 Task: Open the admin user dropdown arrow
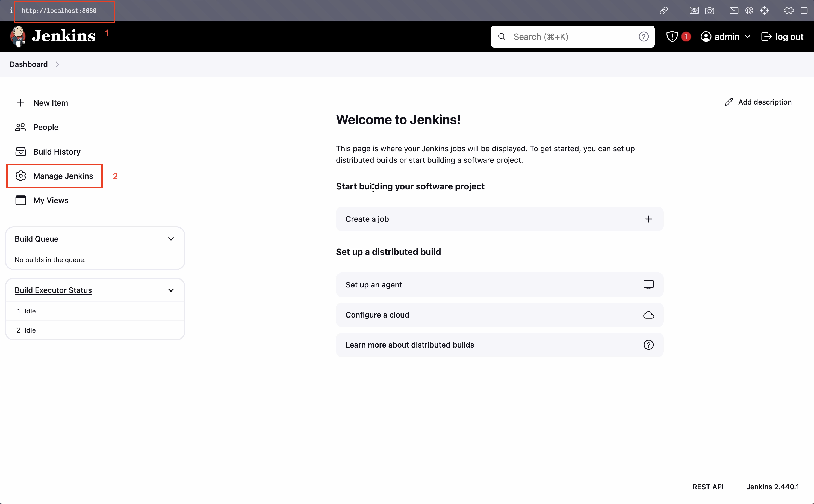point(747,37)
